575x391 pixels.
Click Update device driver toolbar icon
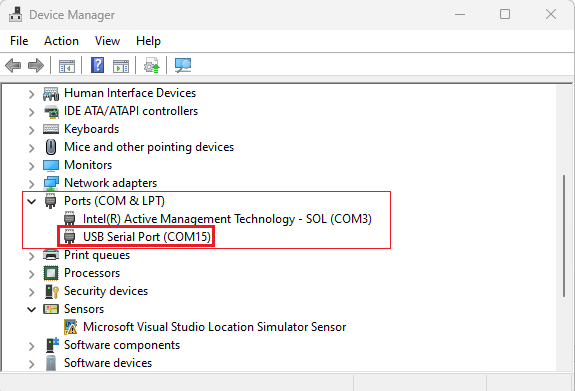point(152,66)
